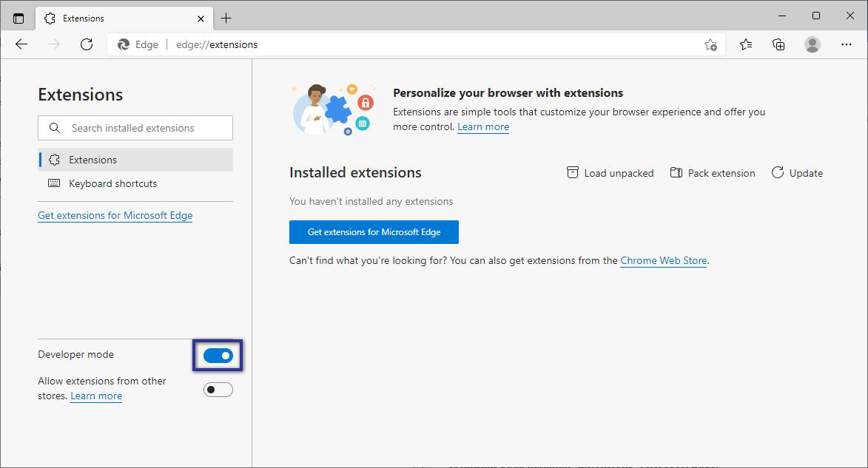Open the Settings and more menu
868x468 pixels.
[x=847, y=44]
